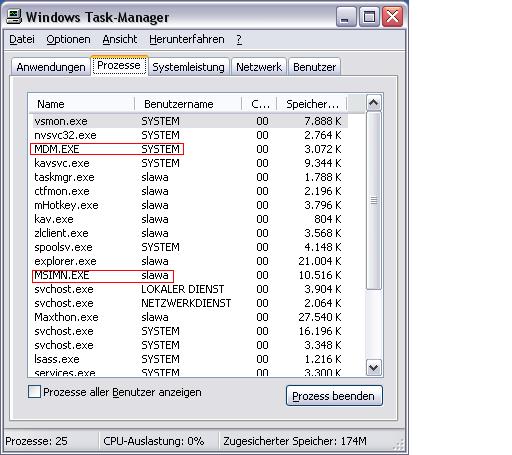Close the Task-Manager window

[392, 17]
